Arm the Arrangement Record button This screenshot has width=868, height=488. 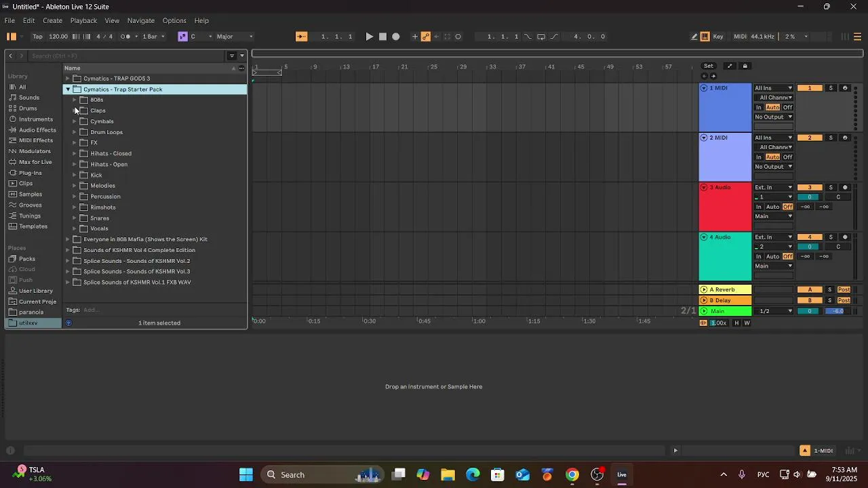pos(396,37)
